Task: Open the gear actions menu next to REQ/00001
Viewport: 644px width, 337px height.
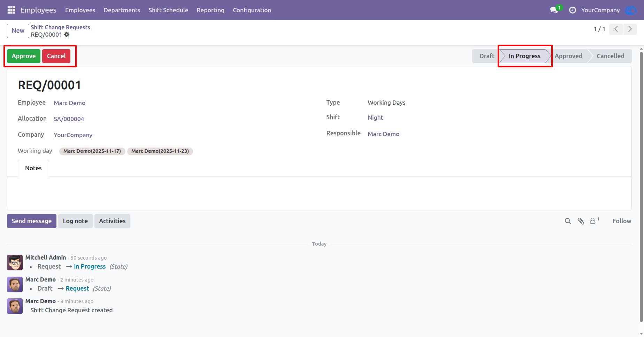Action: point(67,35)
